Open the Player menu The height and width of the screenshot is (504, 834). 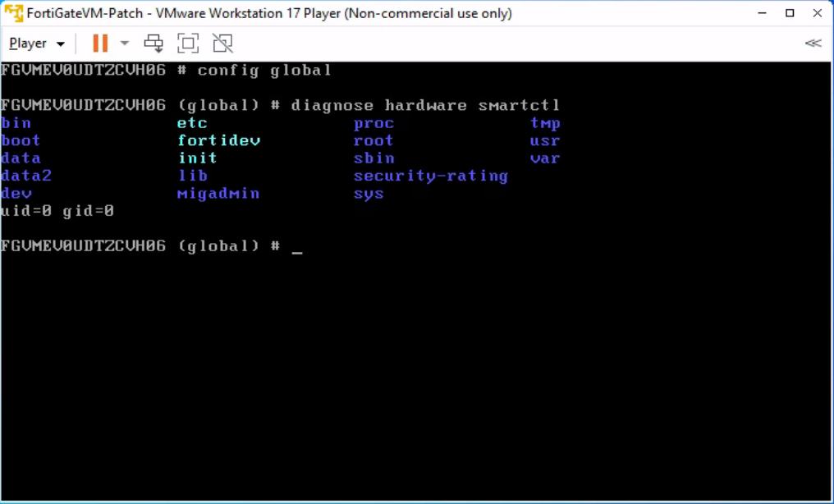37,43
